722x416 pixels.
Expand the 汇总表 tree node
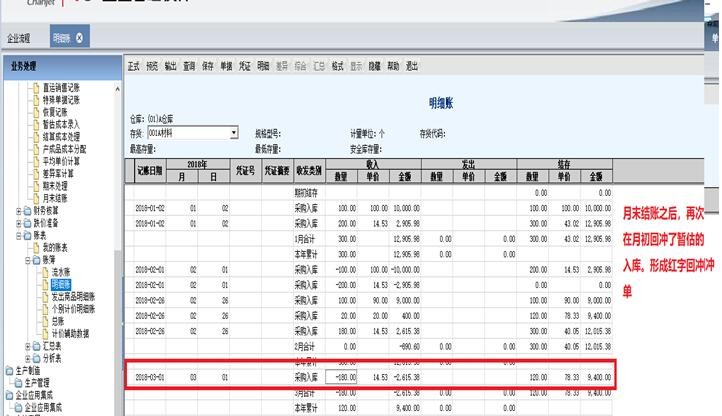(27, 345)
